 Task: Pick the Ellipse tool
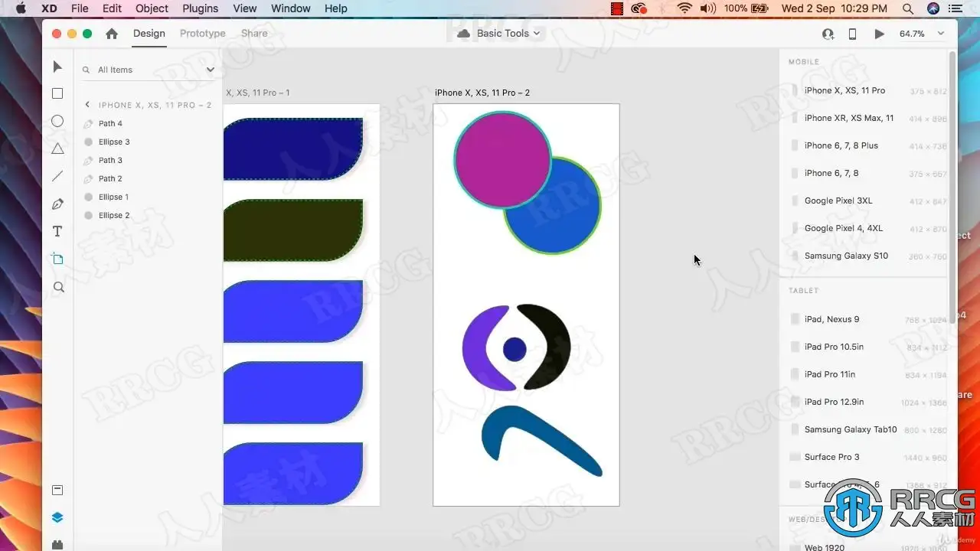57,121
